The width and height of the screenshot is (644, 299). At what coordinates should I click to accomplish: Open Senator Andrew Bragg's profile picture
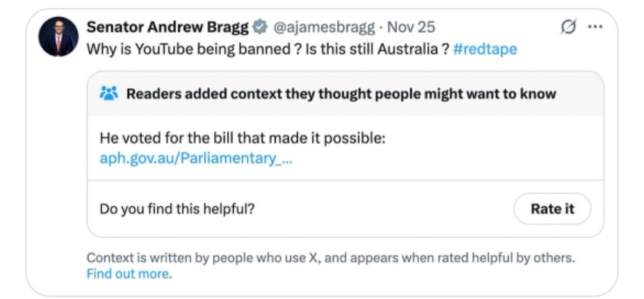pos(58,36)
